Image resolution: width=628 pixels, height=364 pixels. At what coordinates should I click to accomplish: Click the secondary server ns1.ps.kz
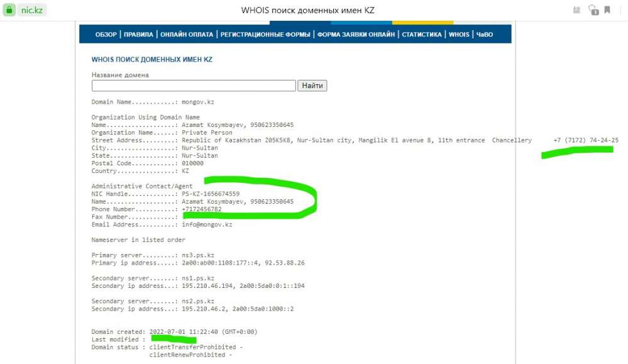click(x=198, y=278)
